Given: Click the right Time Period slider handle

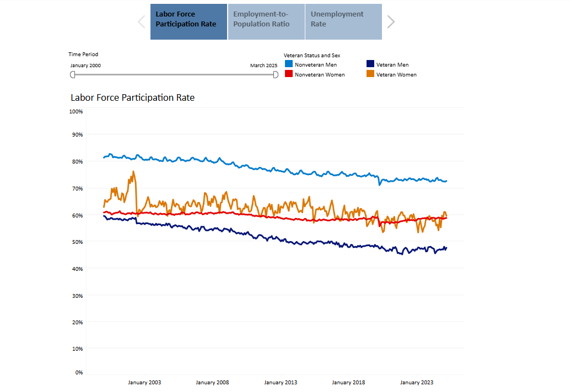Looking at the screenshot, I should (276, 75).
